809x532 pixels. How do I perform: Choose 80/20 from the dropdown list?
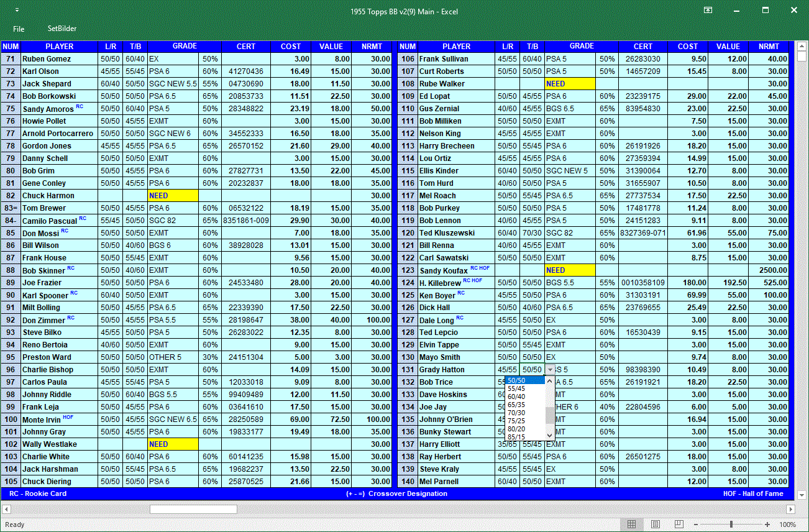525,429
